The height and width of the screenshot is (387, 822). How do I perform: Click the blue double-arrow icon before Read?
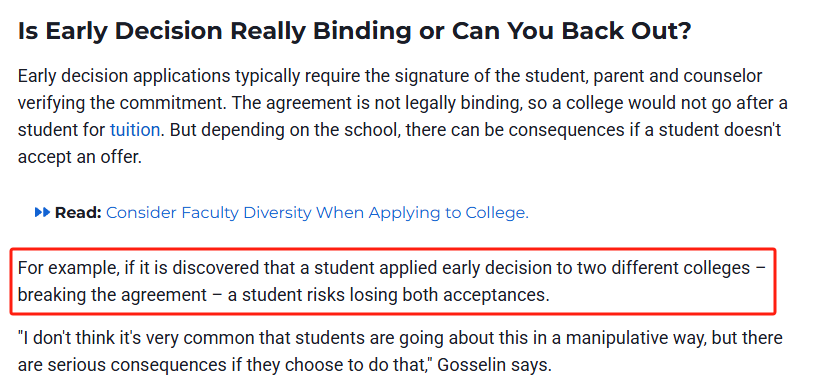(42, 212)
